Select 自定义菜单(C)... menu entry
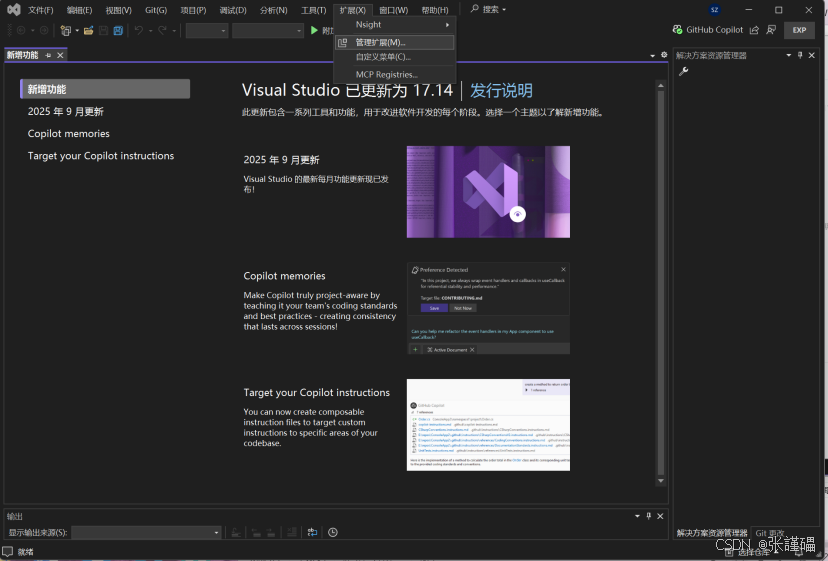This screenshot has width=828, height=561. (395, 57)
